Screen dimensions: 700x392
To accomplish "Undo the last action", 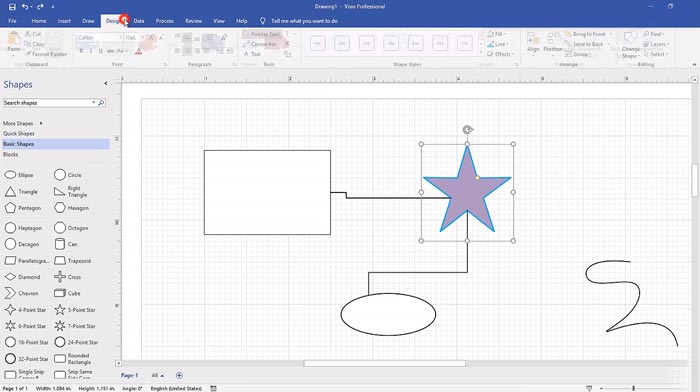I will [25, 7].
